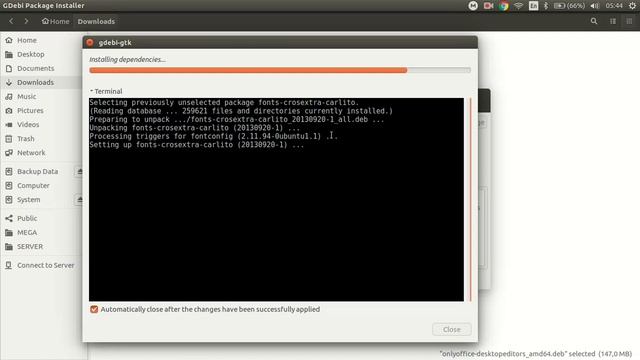Switch to grid view icon
Image resolution: width=640 pixels, height=360 pixels.
click(x=629, y=21)
